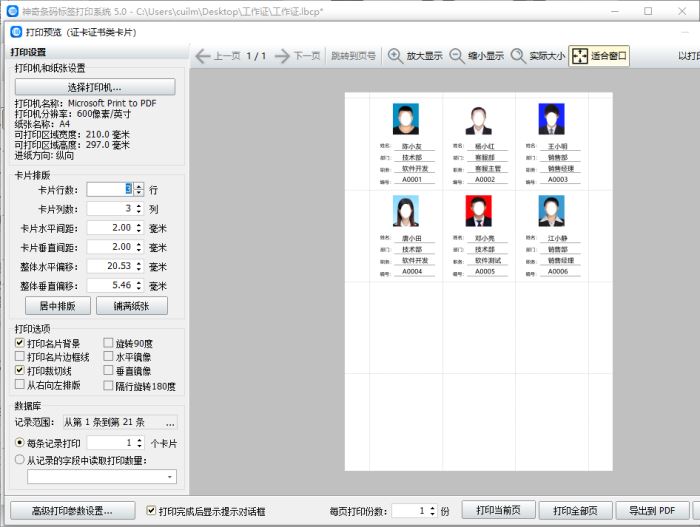Print the current page
700x527 pixels.
pos(498,510)
